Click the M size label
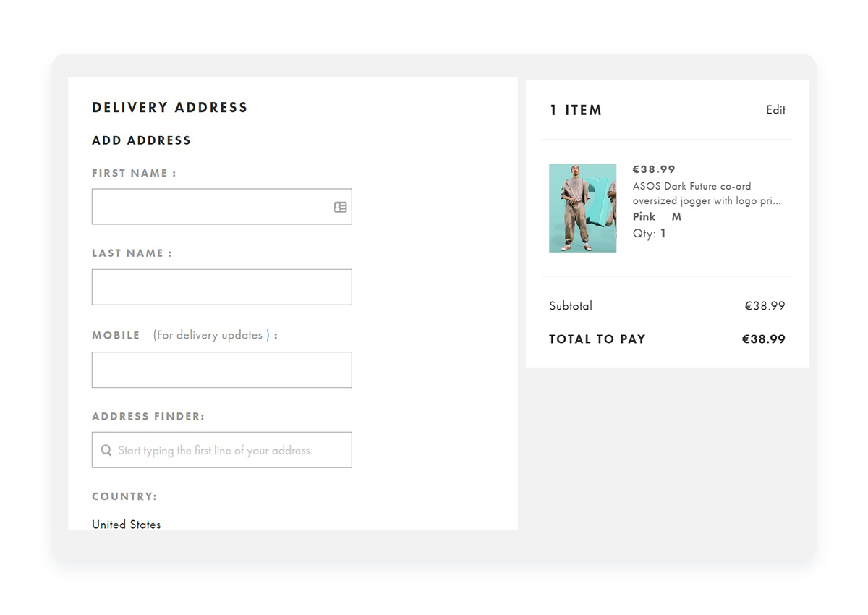868x615 pixels. tap(676, 217)
